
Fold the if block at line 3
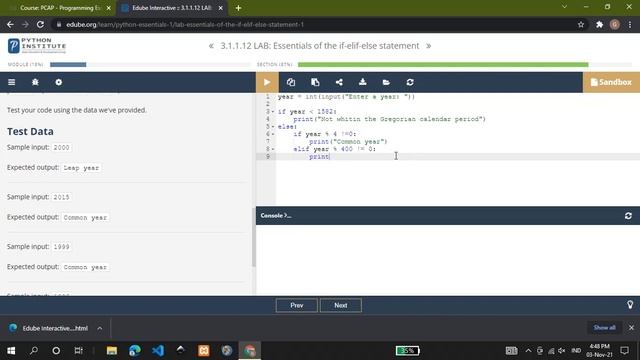273,111
